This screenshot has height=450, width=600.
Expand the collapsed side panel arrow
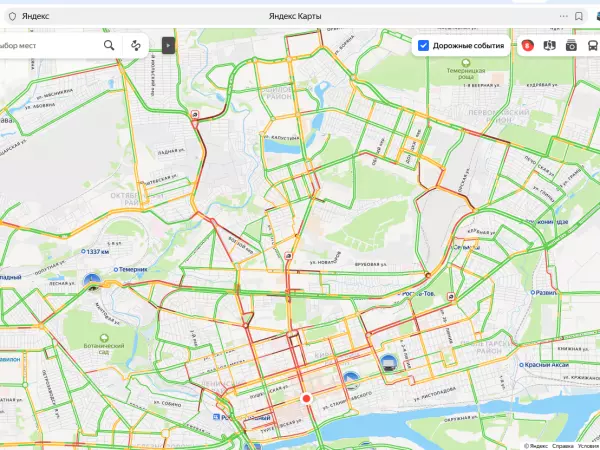click(168, 46)
